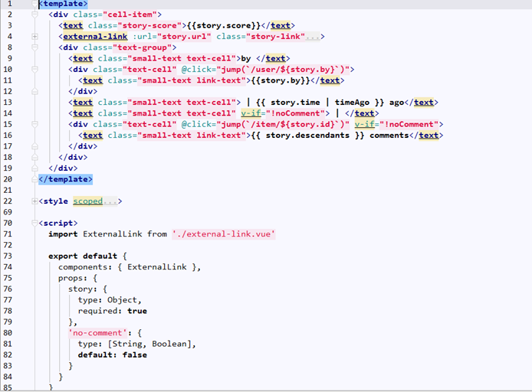Collapse the script block fold on line 70
The width and height of the screenshot is (532, 392).
pos(34,223)
